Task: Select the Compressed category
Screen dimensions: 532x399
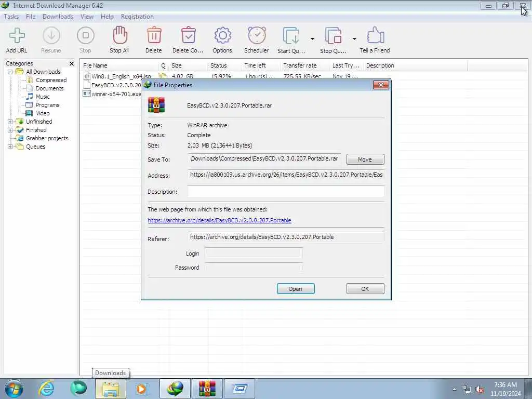Action: point(51,80)
